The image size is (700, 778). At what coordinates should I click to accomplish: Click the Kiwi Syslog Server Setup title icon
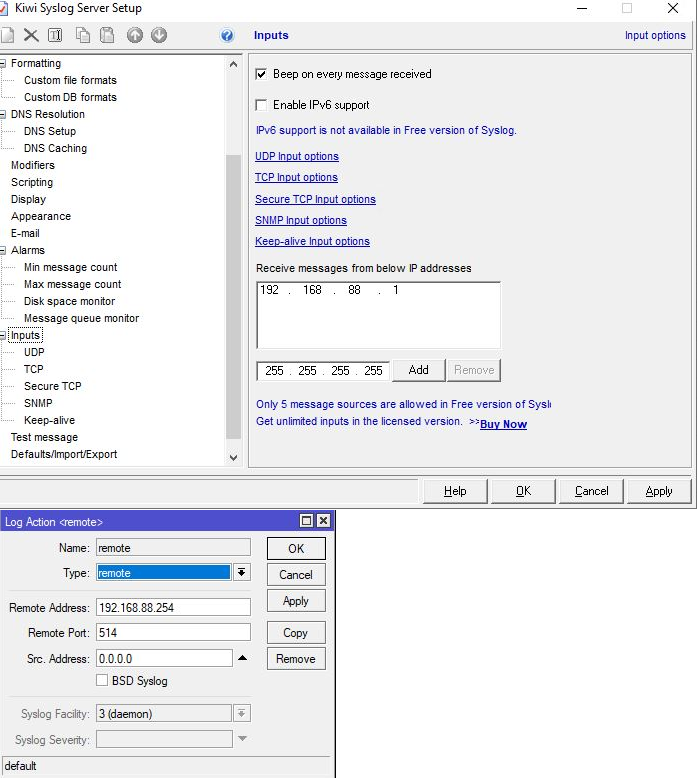(3, 8)
